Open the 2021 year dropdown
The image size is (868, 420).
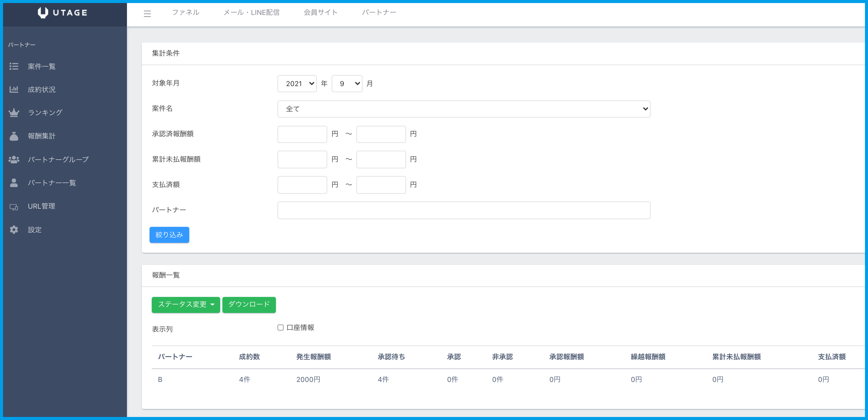[297, 84]
